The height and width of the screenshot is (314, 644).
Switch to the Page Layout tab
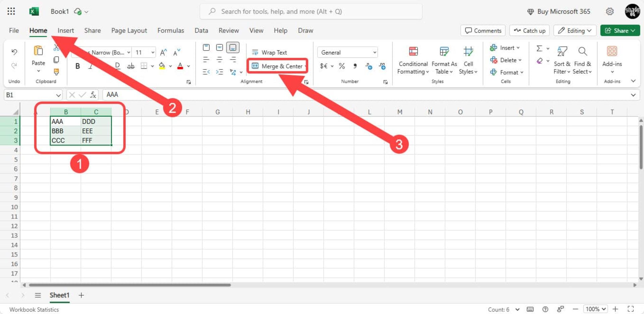pos(129,31)
